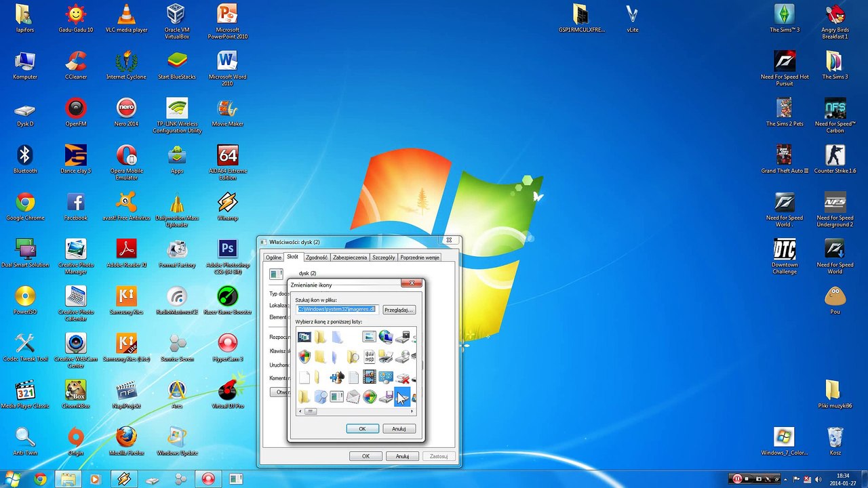Pick the Windows security shield icon
The width and height of the screenshot is (868, 488).
304,357
